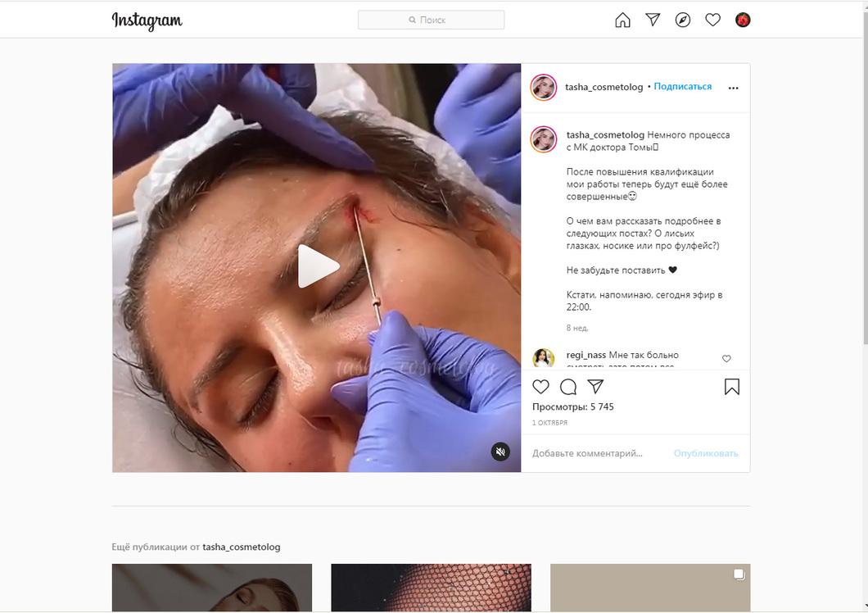Open tasha_cosmetolog avatar in post header
The image size is (868, 613).
pyautogui.click(x=544, y=87)
